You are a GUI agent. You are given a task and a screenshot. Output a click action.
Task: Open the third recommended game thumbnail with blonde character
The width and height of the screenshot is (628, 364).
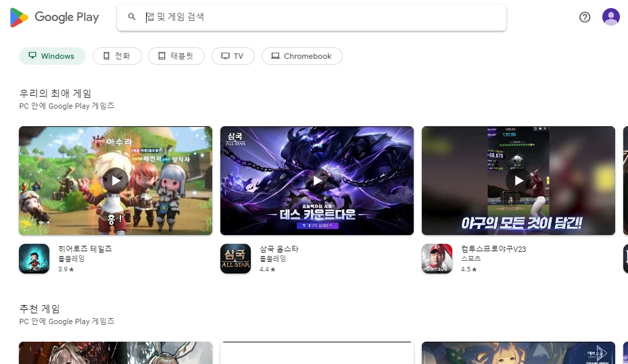click(x=518, y=353)
